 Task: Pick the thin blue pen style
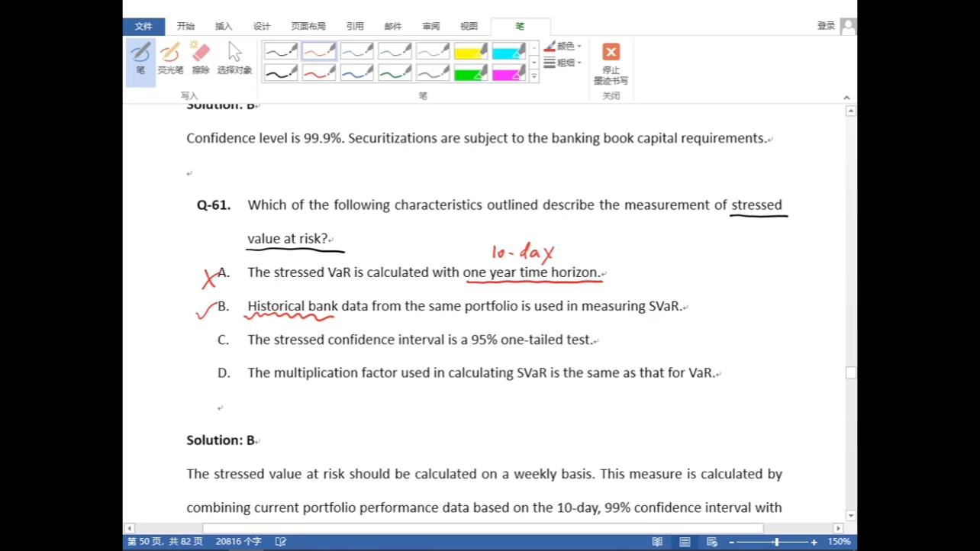pyautogui.click(x=356, y=51)
